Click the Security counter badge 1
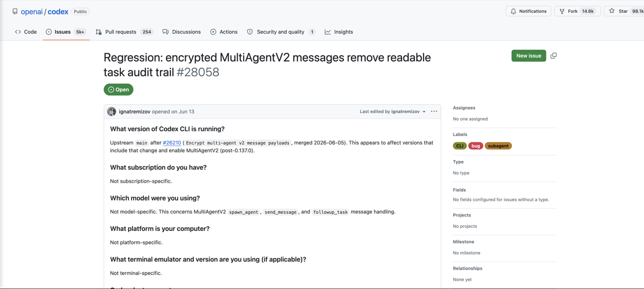Viewport: 644px width, 289px height. [312, 32]
